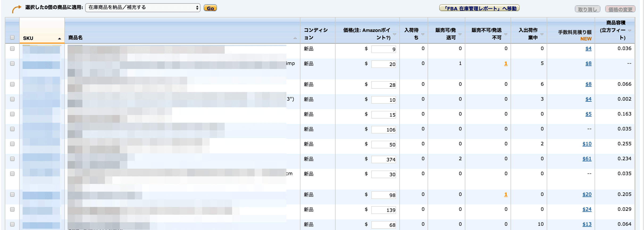Click the 価格の変更 button
The image size is (644, 230).
click(x=620, y=9)
